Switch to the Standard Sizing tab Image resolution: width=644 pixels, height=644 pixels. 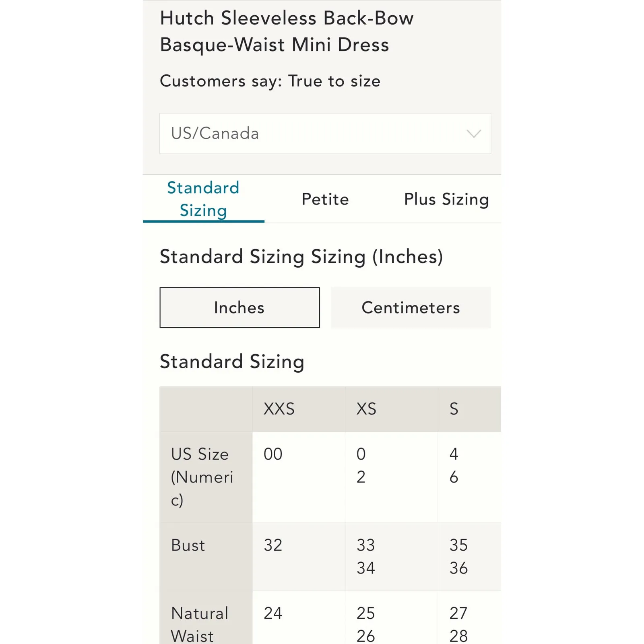pos(203,199)
